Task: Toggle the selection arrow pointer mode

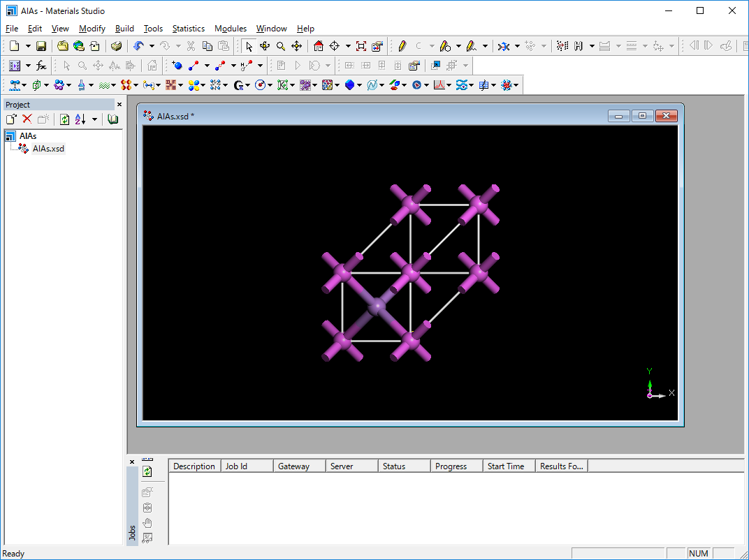Action: tap(249, 46)
